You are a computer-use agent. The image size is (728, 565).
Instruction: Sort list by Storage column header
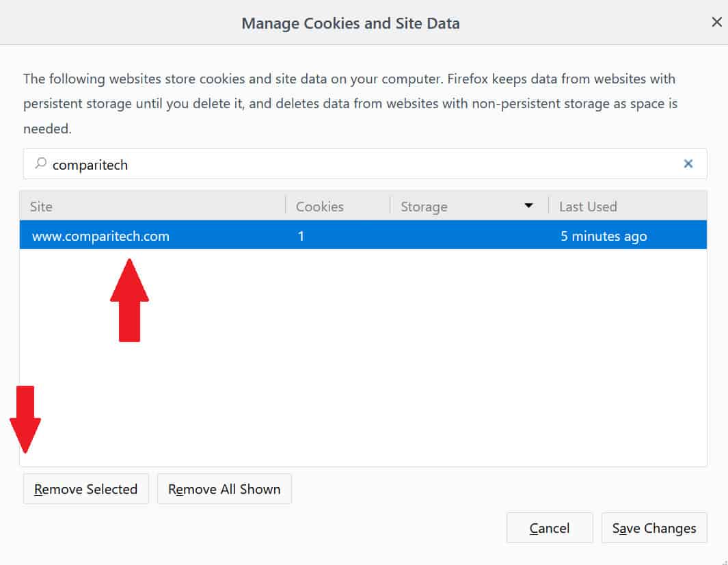pos(469,207)
